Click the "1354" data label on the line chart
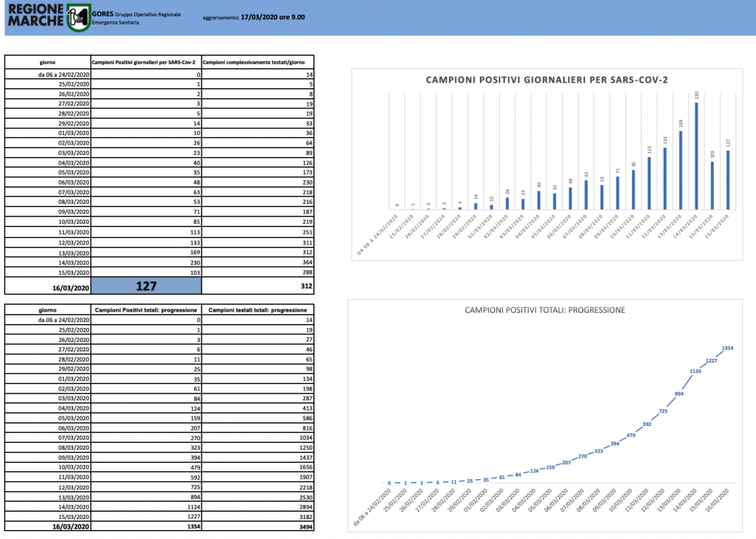 (727, 348)
